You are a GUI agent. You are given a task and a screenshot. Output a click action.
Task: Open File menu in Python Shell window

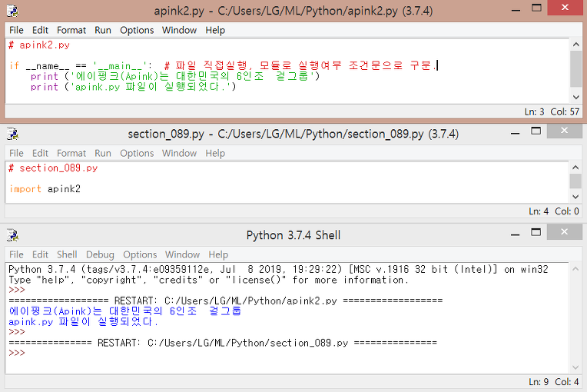pyautogui.click(x=16, y=254)
